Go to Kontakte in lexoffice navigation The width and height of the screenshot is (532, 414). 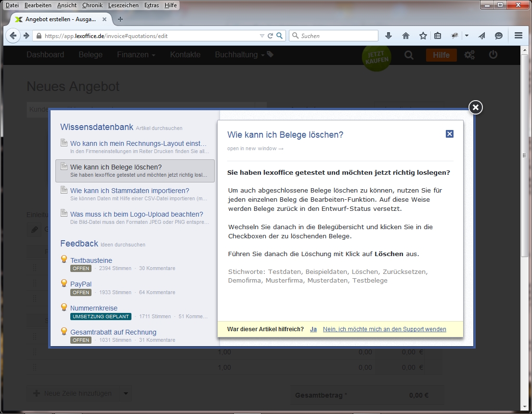point(185,54)
